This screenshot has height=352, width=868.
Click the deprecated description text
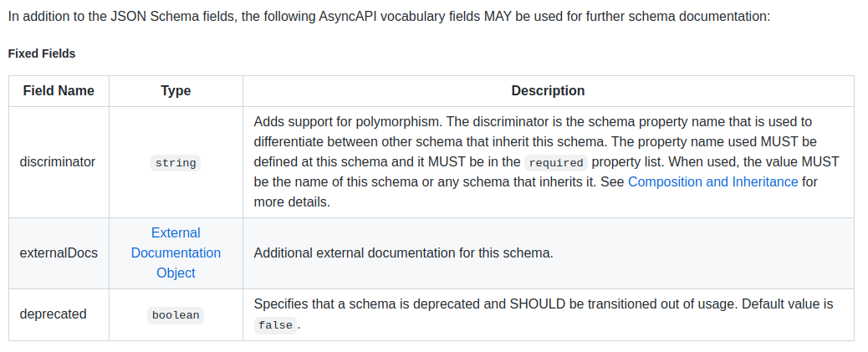click(543, 314)
